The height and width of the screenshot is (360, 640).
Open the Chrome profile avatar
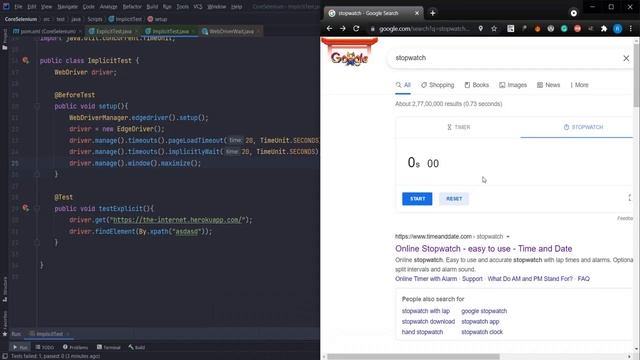[618, 29]
